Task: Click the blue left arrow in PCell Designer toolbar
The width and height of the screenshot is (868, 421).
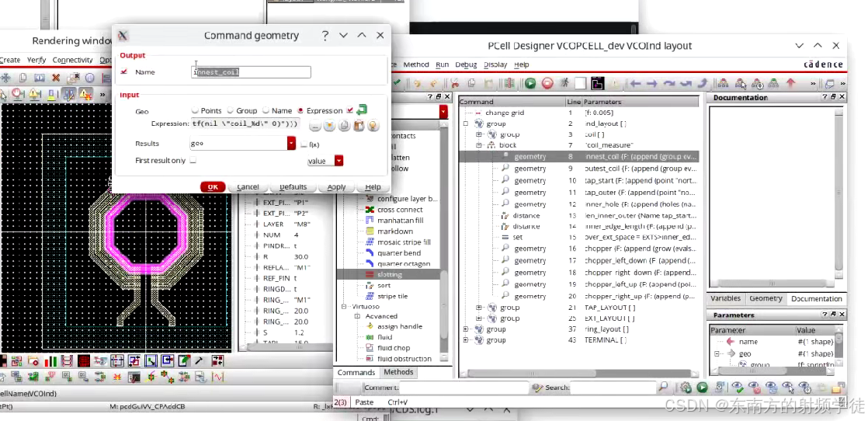Action: coord(635,84)
